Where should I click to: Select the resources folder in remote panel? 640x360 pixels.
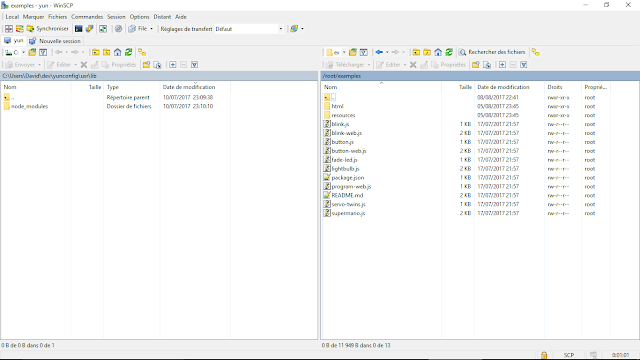point(343,116)
